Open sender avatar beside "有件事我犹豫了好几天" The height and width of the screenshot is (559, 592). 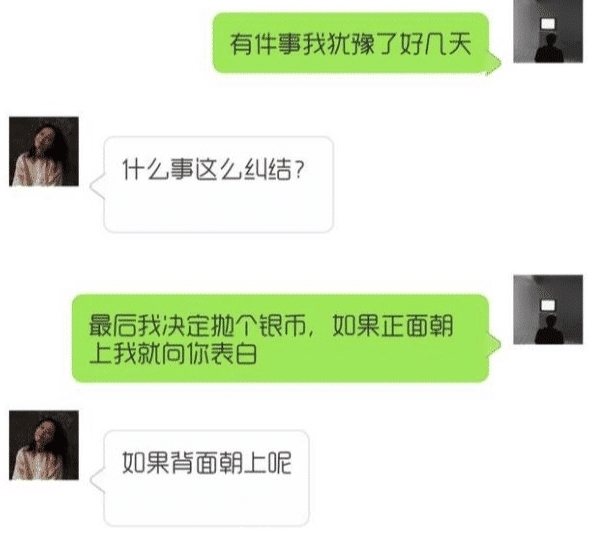pos(548,31)
